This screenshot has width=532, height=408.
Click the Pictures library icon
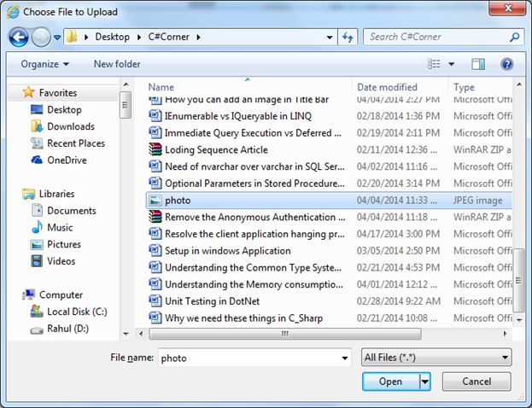pyautogui.click(x=37, y=244)
